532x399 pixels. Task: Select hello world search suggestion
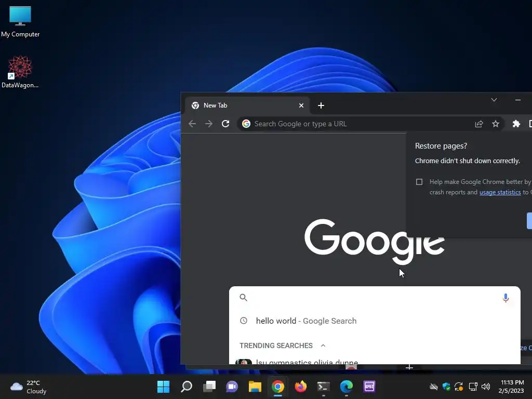click(x=375, y=321)
